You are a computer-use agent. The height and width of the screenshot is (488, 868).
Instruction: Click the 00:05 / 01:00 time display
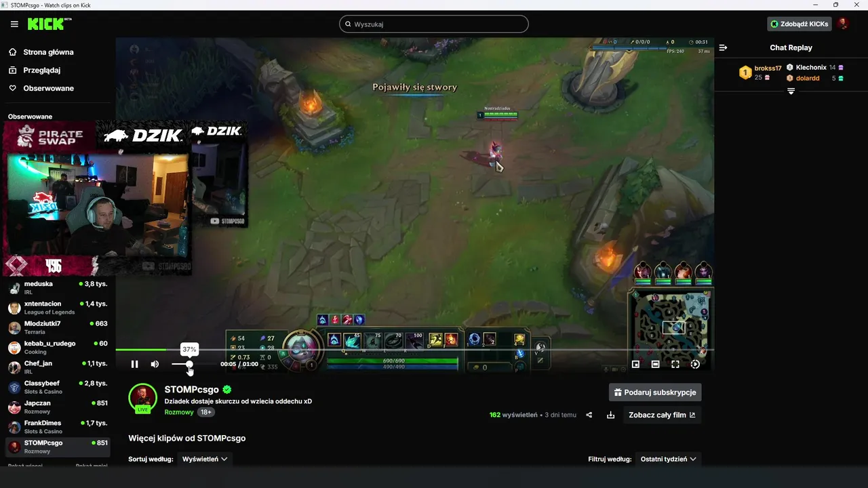click(239, 364)
